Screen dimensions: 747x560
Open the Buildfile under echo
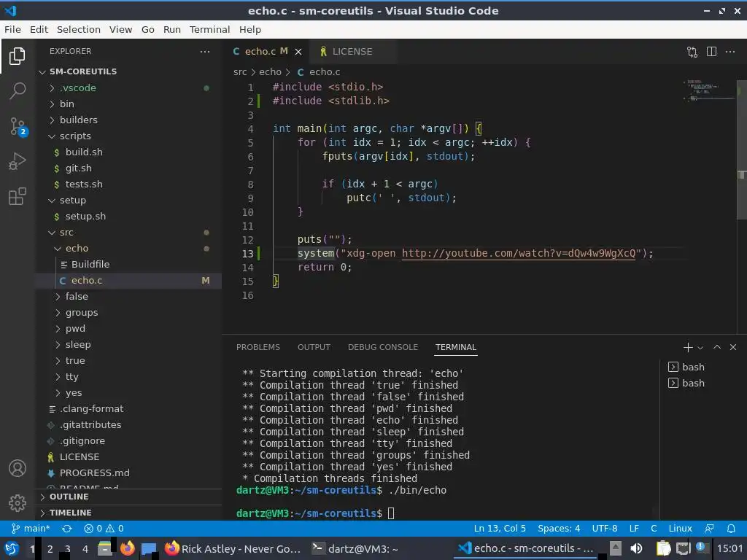pyautogui.click(x=128, y=264)
